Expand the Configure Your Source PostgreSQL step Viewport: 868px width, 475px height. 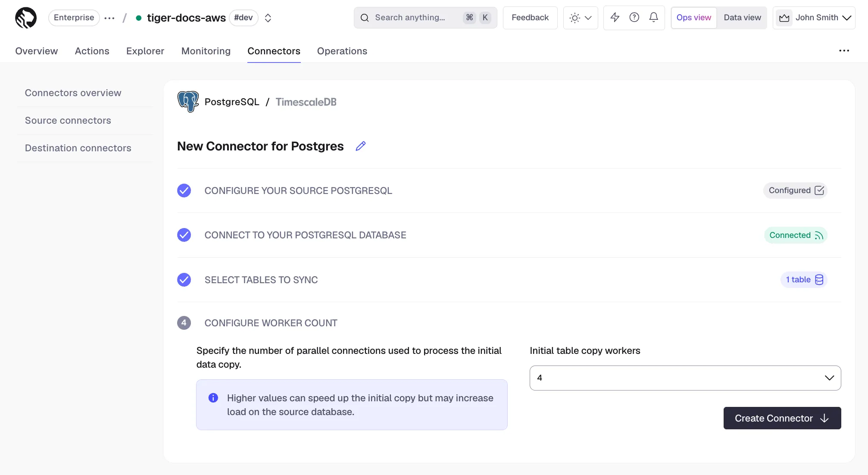(298, 191)
